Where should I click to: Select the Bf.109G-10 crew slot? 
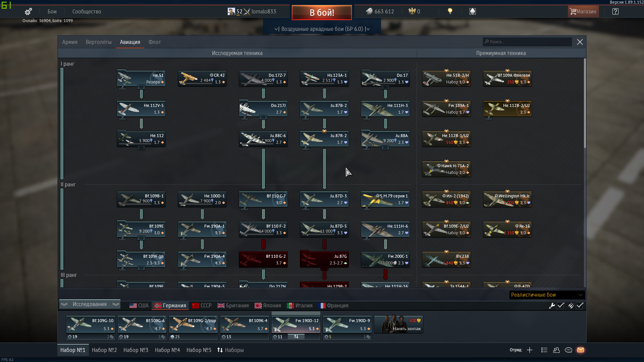(91, 324)
